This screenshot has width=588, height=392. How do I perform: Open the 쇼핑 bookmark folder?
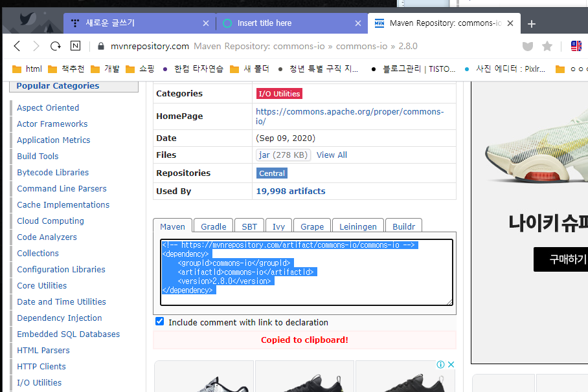point(141,69)
